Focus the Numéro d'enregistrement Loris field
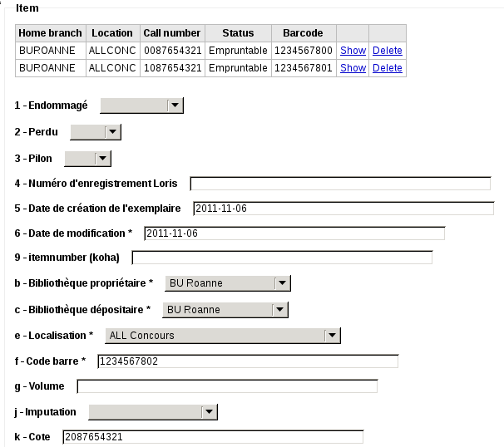 pyautogui.click(x=340, y=184)
